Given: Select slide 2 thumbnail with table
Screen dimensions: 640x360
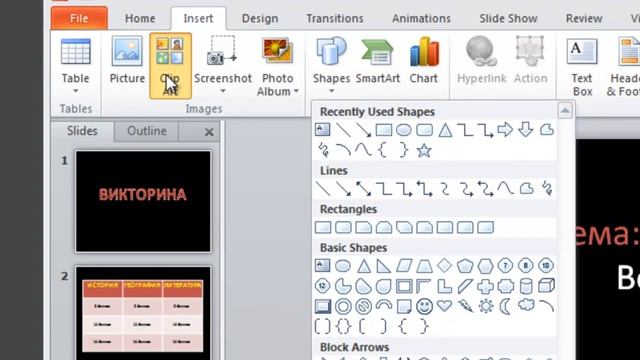Looking at the screenshot, I should [143, 313].
